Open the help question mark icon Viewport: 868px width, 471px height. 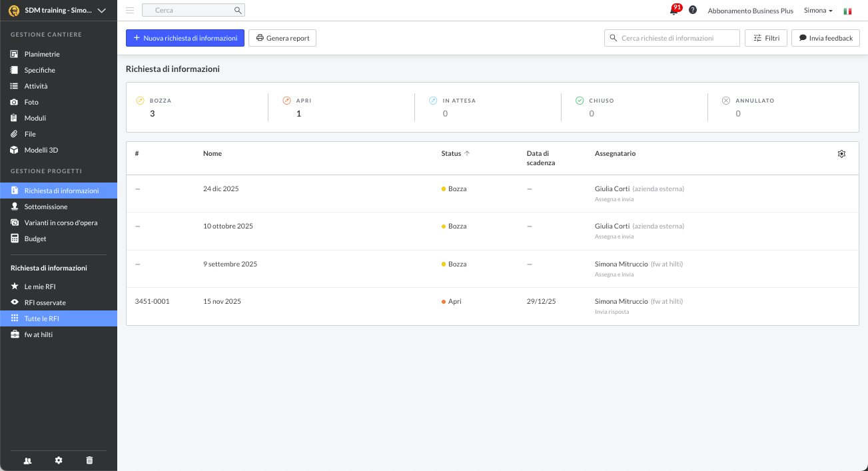[693, 11]
